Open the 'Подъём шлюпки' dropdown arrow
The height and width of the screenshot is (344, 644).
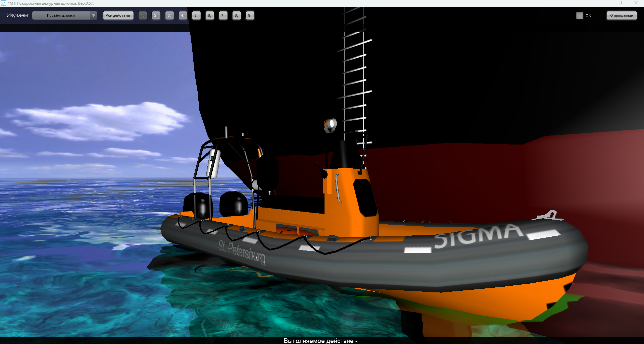(x=94, y=15)
